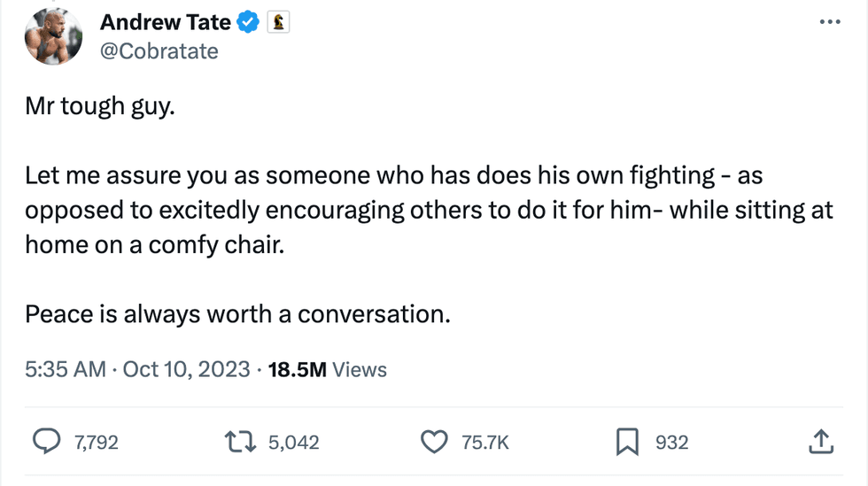Image resolution: width=868 pixels, height=486 pixels.
Task: Click the 5:35 AM timestamp
Action: coord(65,369)
